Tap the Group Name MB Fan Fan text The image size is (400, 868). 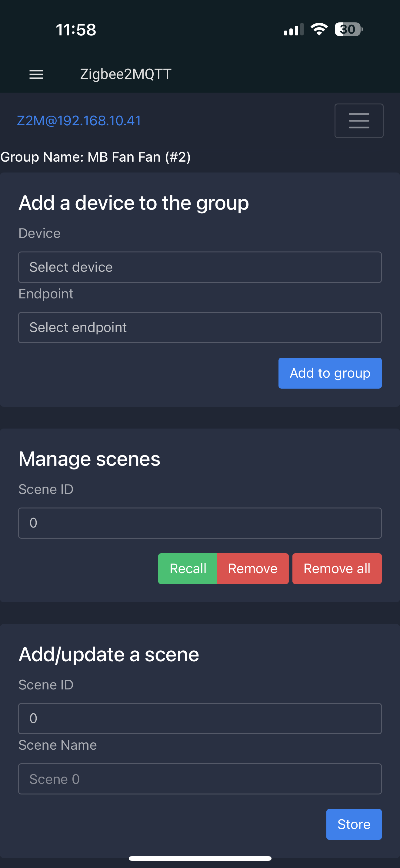(95, 157)
